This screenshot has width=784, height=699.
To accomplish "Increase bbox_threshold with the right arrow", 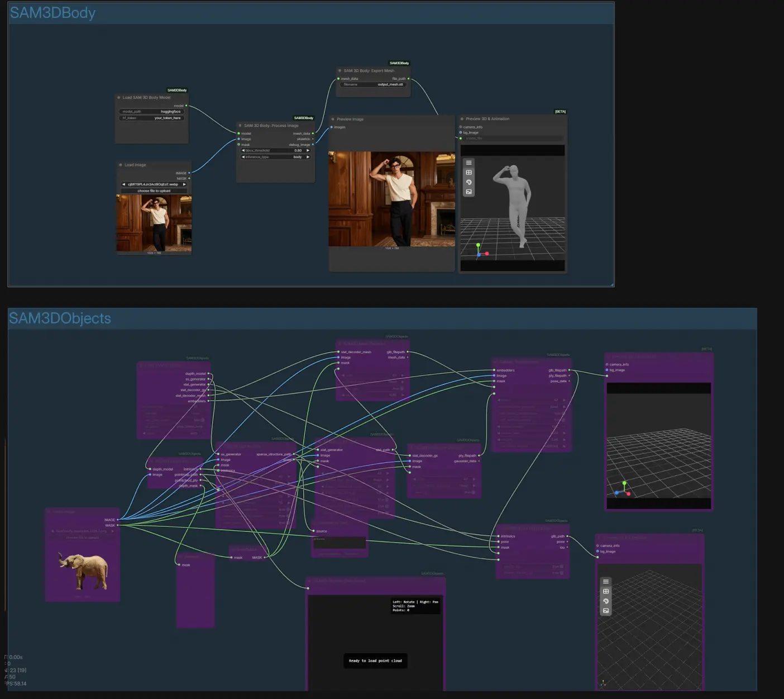I will pos(308,150).
